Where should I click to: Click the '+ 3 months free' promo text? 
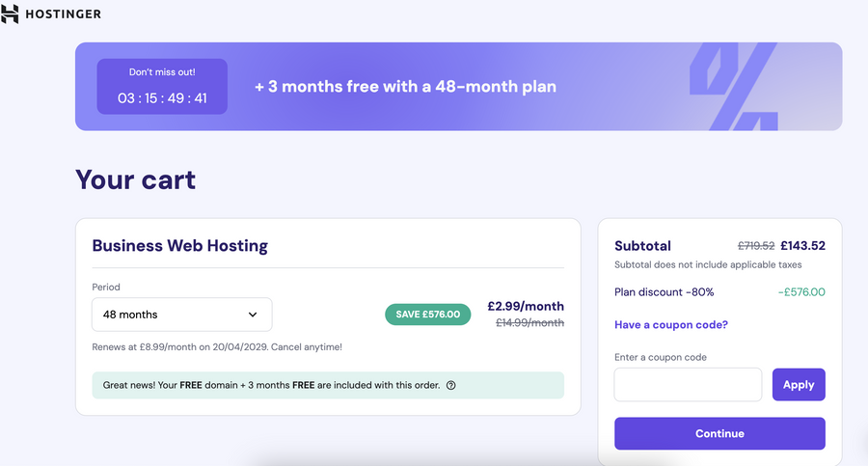tap(405, 87)
